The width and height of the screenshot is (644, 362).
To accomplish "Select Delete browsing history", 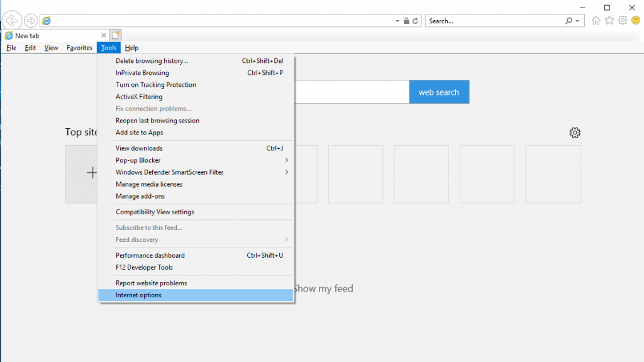I will tap(196, 61).
